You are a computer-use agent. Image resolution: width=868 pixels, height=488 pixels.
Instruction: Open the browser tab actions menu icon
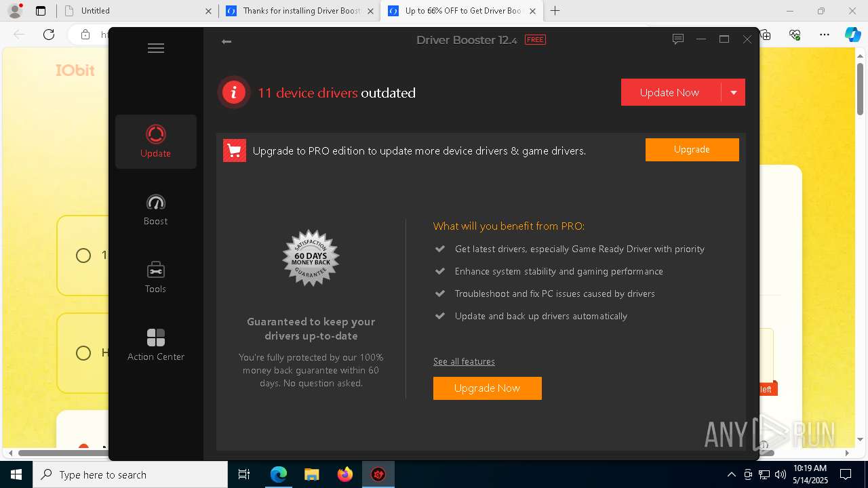click(x=41, y=11)
